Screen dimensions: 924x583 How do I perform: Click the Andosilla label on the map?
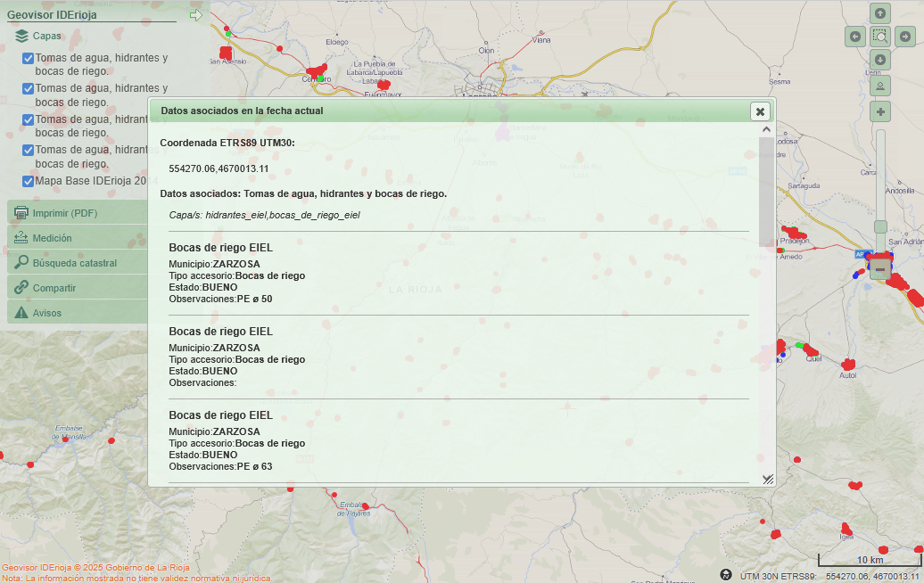pos(900,191)
